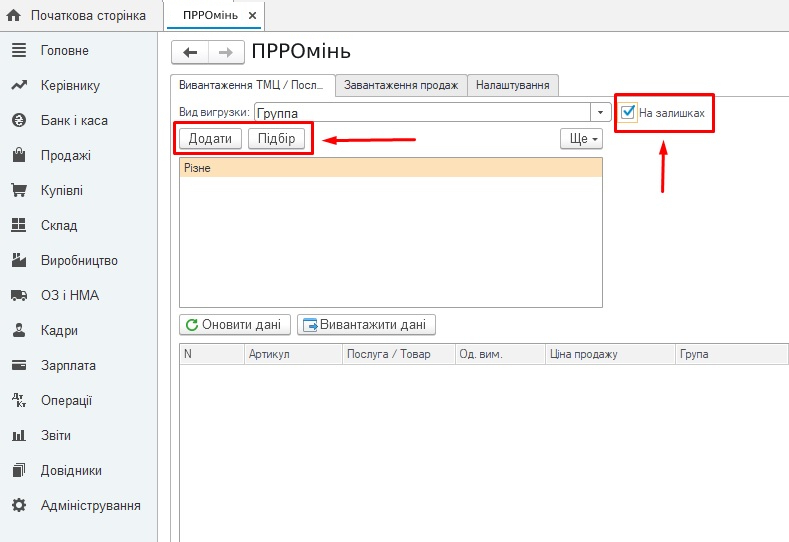The image size is (789, 542).
Task: Open the Головне section icon in sidebar
Action: tap(18, 50)
